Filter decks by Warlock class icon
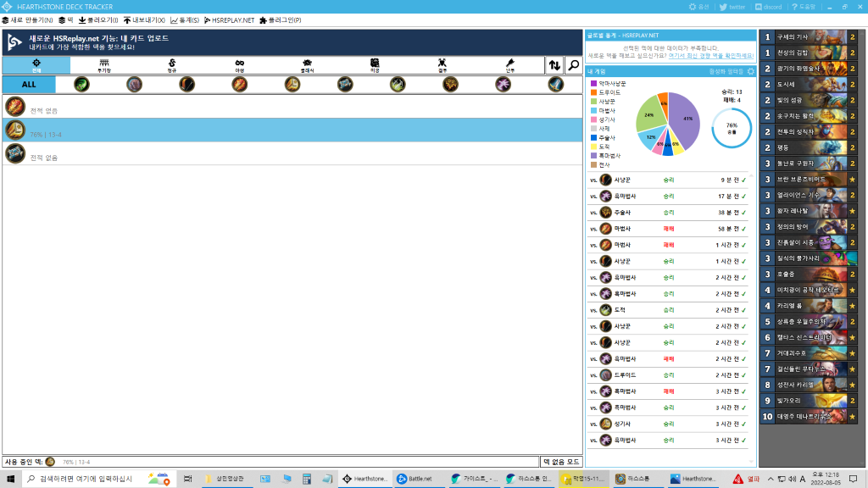Viewport: 868px width, 488px height. [x=503, y=85]
